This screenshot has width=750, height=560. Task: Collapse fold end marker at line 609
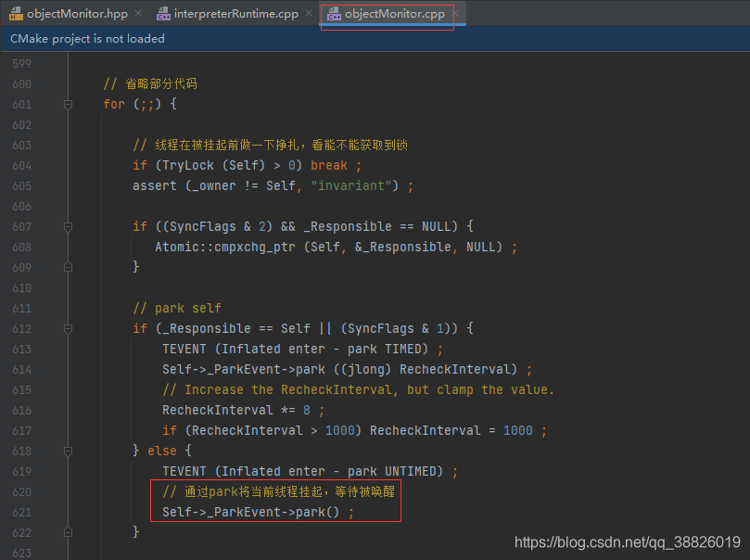pos(68,267)
